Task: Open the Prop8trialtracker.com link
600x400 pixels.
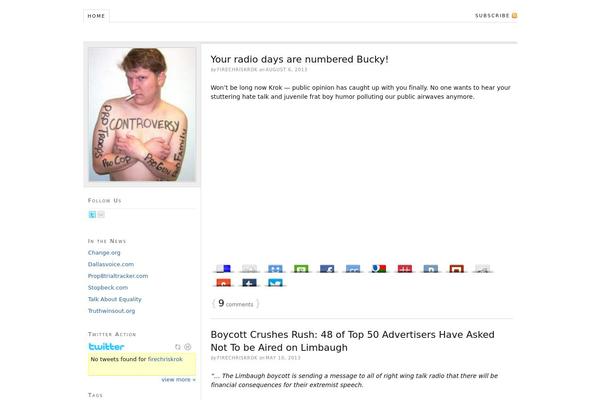Action: (118, 276)
